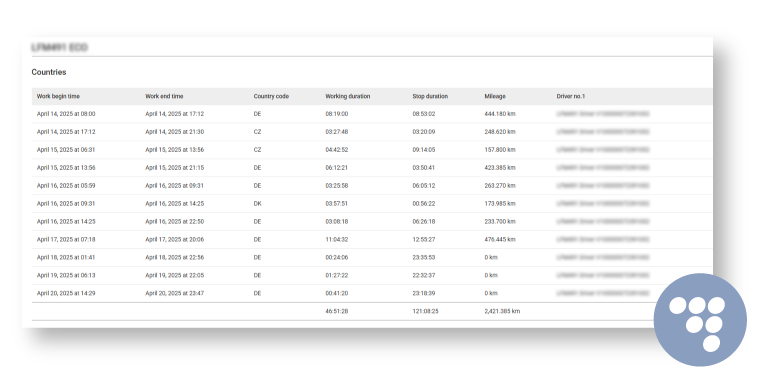Click total mileage 2,421.385 km

(502, 311)
